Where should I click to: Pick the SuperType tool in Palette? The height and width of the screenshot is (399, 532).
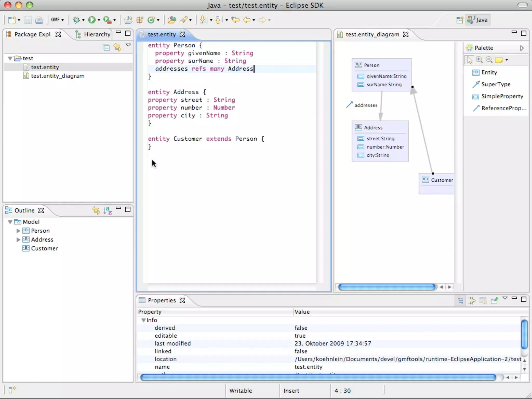click(x=495, y=84)
